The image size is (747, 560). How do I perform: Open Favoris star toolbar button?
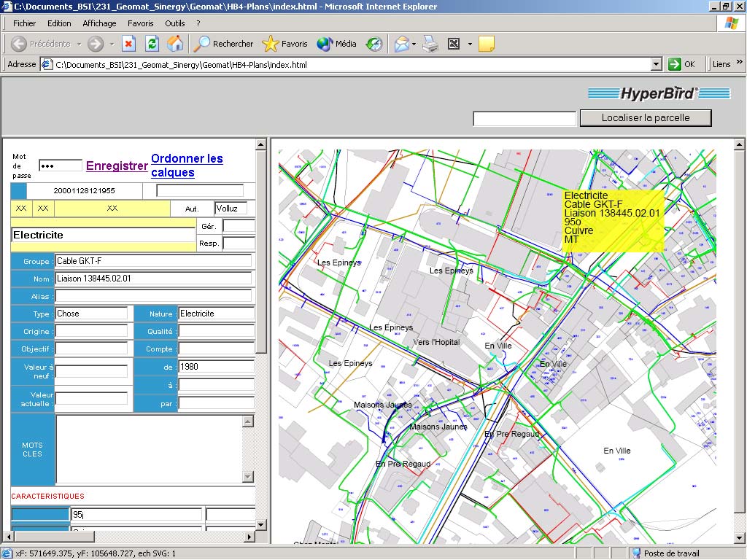coord(285,44)
